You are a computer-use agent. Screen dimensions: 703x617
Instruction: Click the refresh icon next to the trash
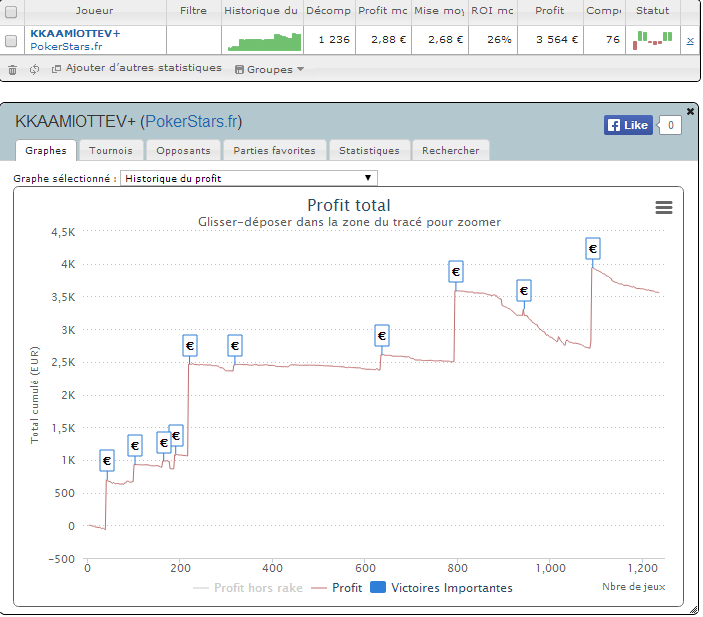click(35, 69)
